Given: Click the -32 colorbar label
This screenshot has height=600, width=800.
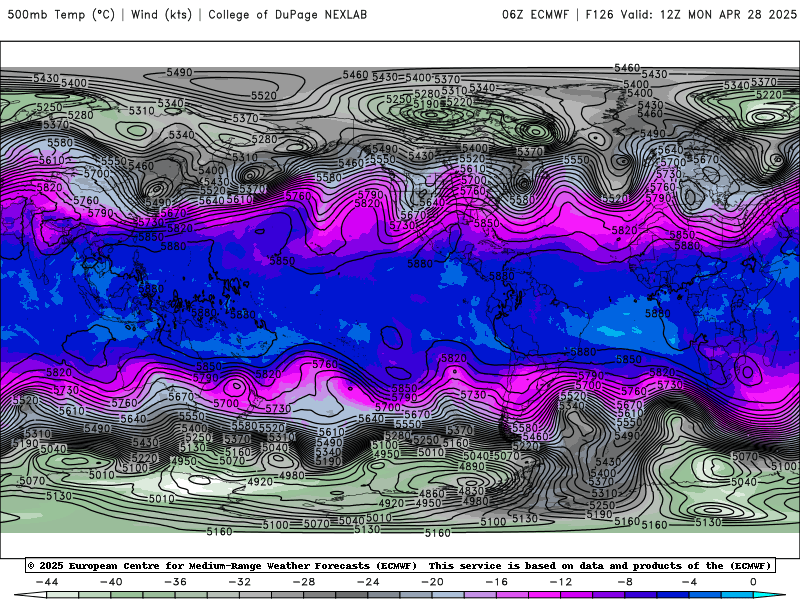Looking at the screenshot, I should pos(239,582).
